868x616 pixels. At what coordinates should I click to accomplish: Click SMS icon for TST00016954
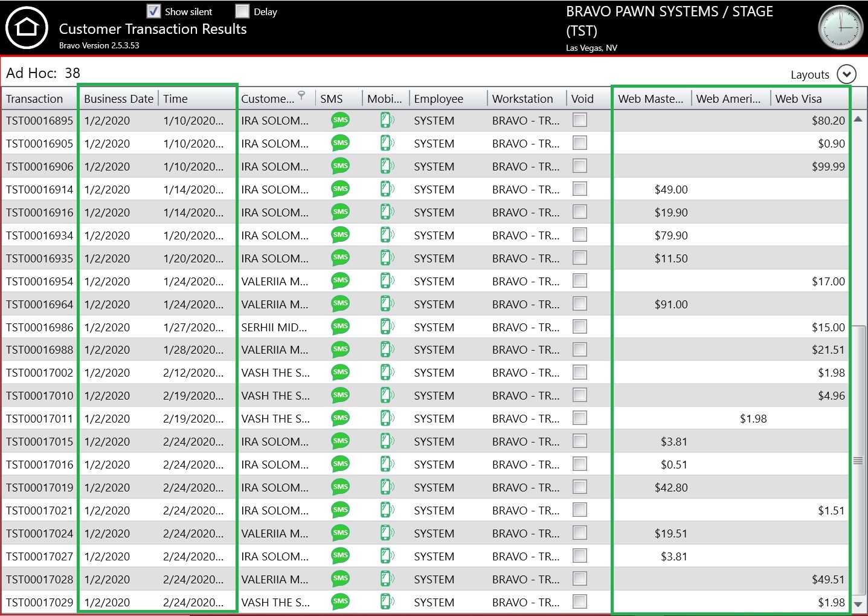pyautogui.click(x=341, y=281)
